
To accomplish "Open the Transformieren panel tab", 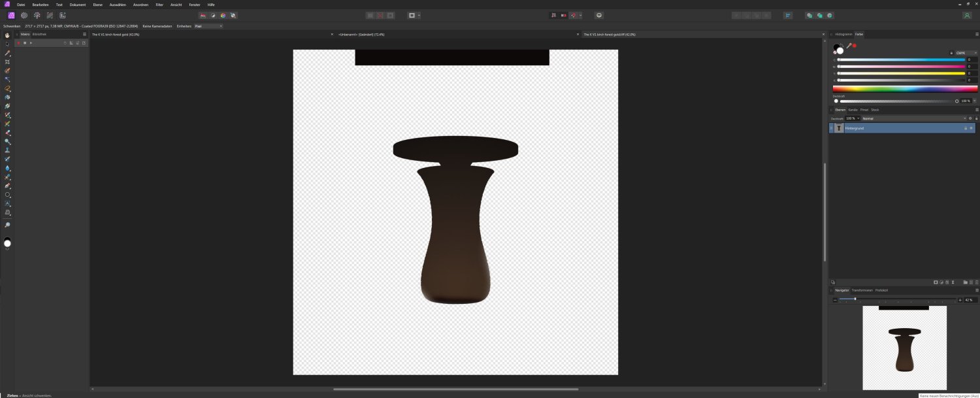I will (862, 290).
